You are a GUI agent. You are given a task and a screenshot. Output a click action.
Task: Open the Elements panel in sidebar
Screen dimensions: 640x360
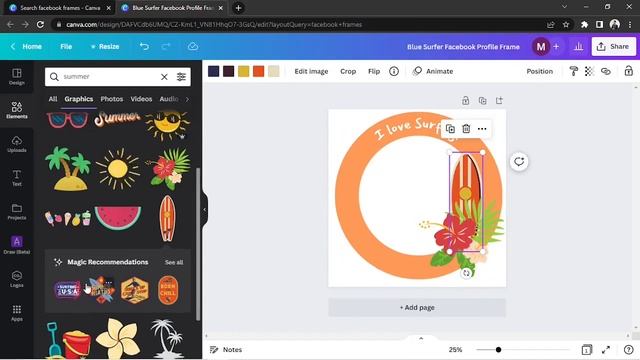(17, 110)
